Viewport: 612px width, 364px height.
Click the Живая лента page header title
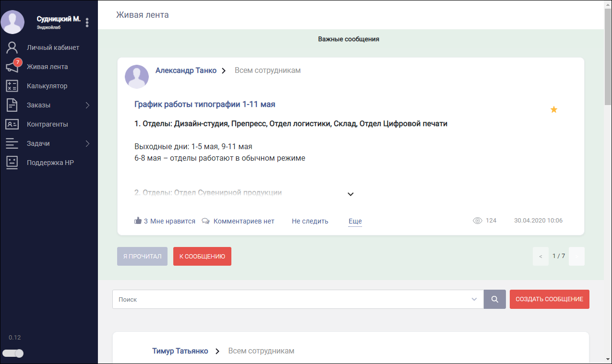(143, 15)
